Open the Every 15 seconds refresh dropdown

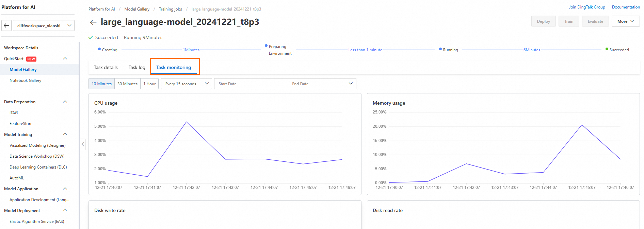(x=187, y=84)
